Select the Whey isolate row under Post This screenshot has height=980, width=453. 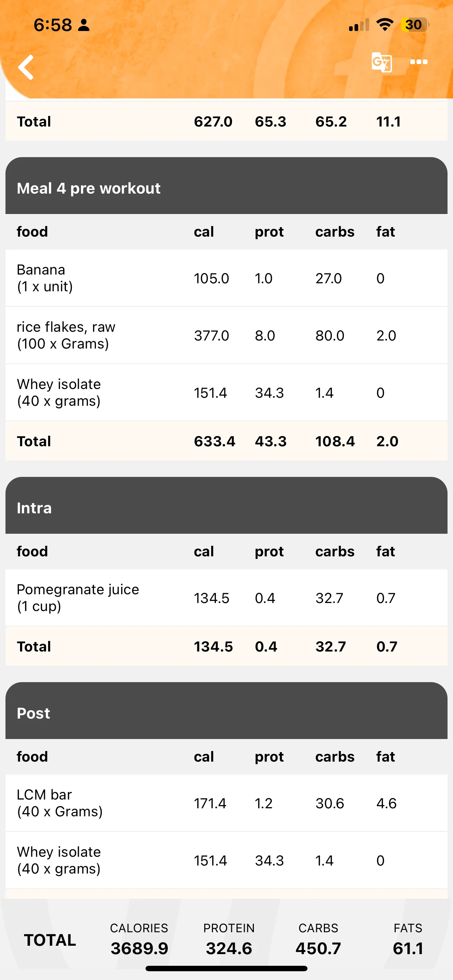(226, 860)
